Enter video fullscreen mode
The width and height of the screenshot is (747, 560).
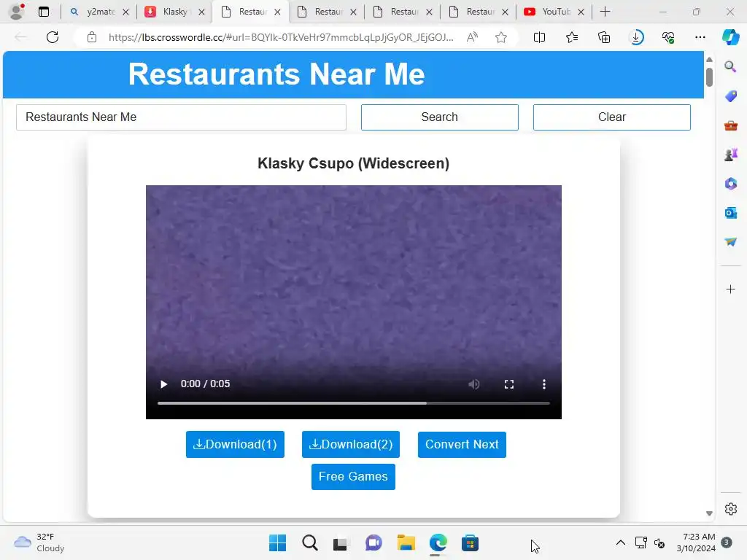[508, 384]
